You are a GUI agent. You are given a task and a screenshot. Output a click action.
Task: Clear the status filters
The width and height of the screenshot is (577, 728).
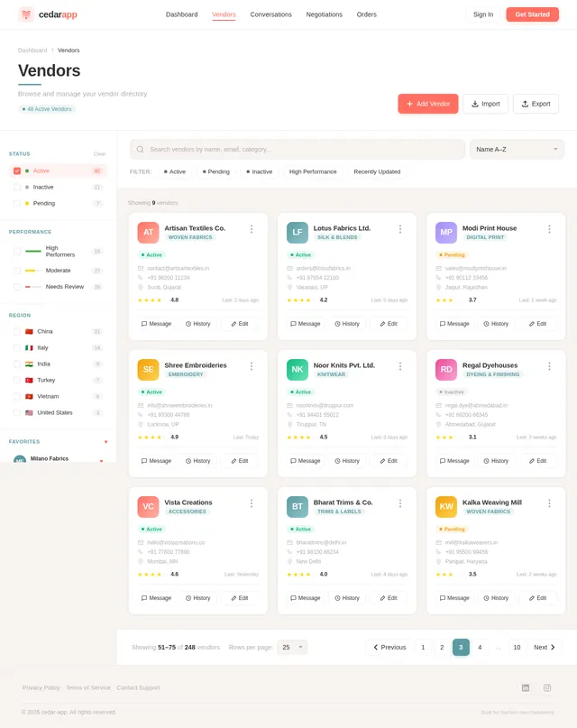coord(100,154)
